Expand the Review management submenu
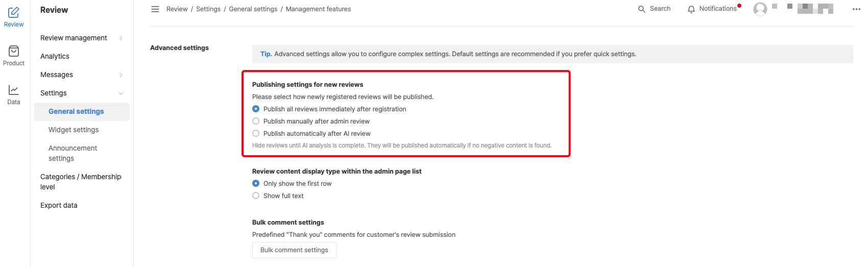The image size is (868, 267). point(121,38)
